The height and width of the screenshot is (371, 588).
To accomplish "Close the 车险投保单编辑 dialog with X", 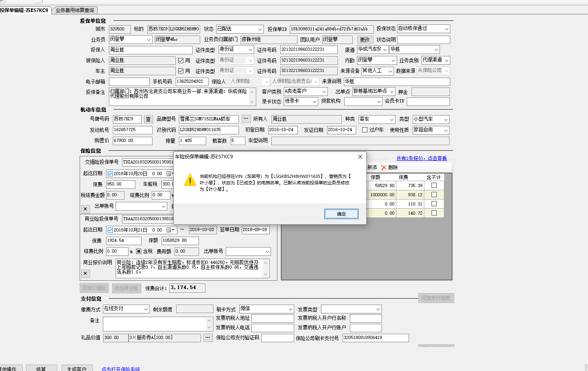I will 360,157.
